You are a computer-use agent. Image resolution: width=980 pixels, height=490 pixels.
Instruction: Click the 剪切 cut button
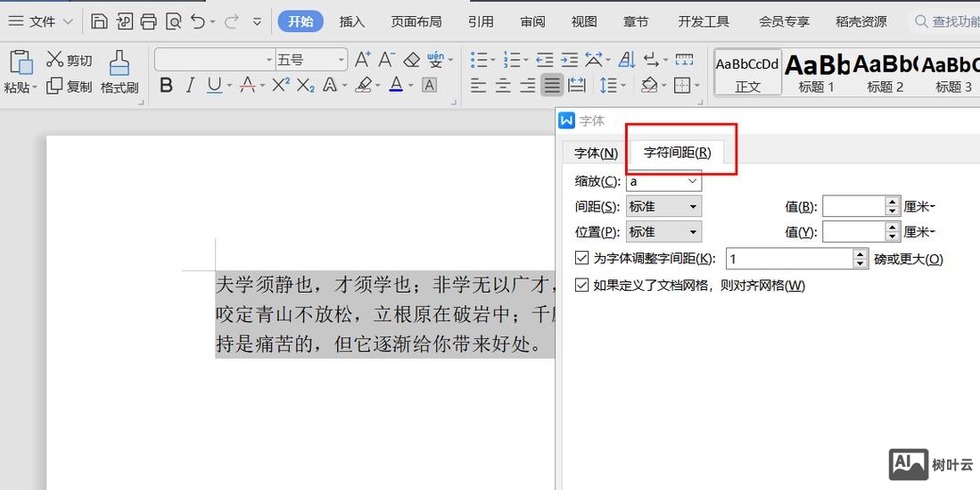pyautogui.click(x=70, y=60)
